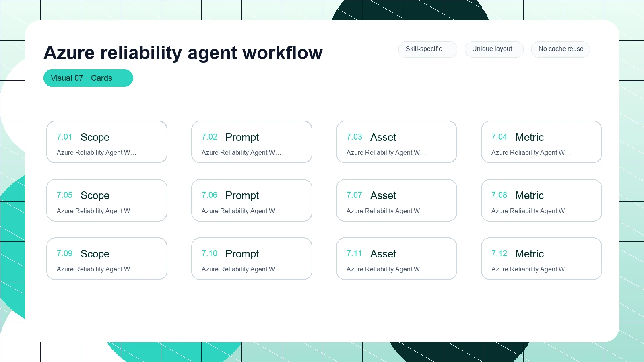Choose card 7.07 Asset
This screenshot has width=644, height=362.
click(x=396, y=200)
